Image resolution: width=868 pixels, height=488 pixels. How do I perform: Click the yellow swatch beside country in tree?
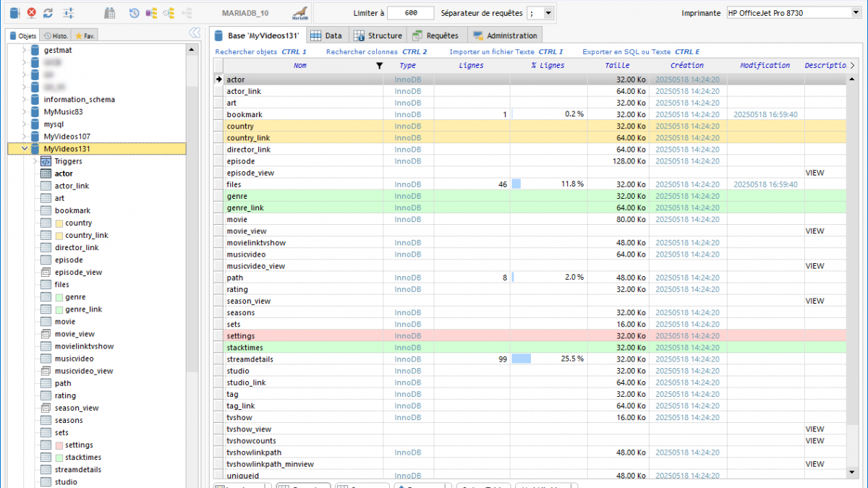point(59,223)
